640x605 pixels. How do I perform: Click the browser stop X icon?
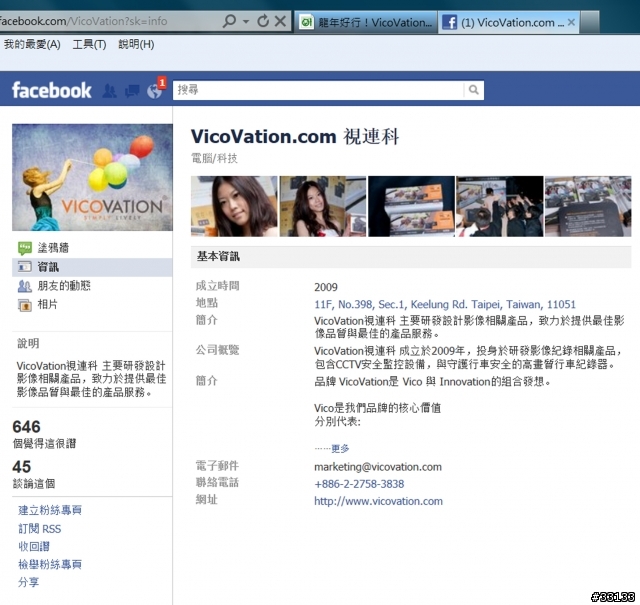point(280,21)
